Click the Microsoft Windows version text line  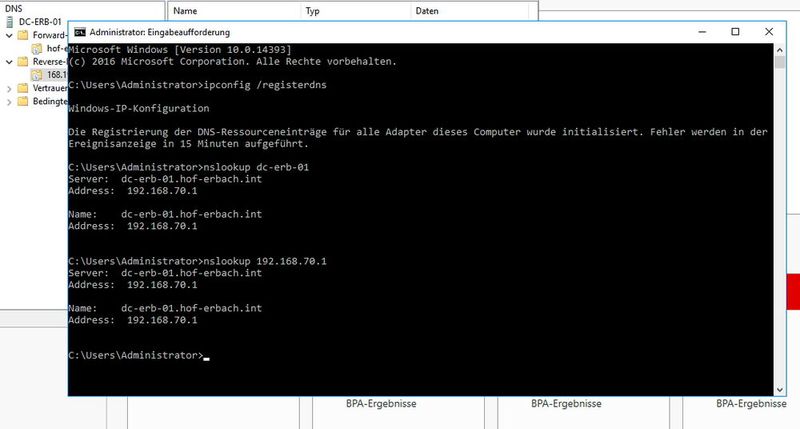(180, 49)
